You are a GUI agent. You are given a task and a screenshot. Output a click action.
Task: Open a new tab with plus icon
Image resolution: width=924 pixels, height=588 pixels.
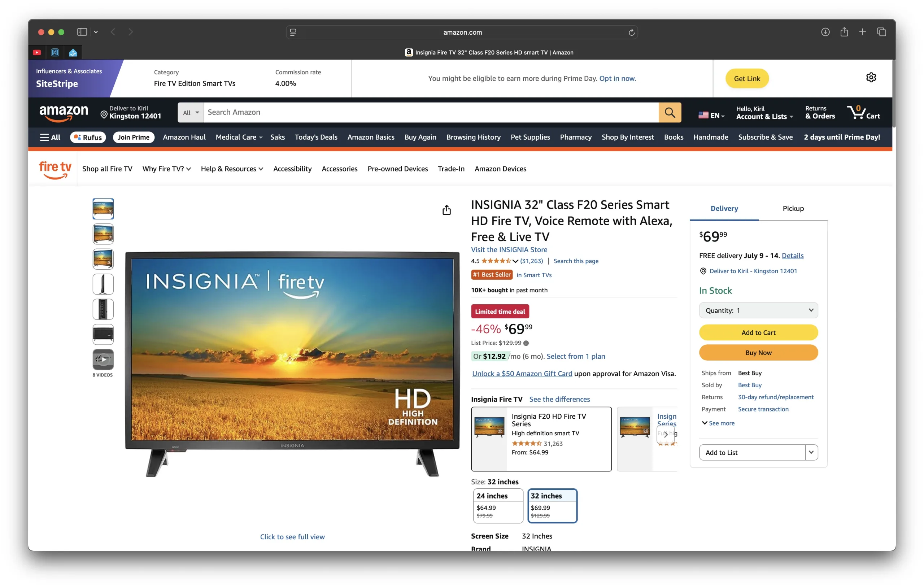pyautogui.click(x=862, y=32)
